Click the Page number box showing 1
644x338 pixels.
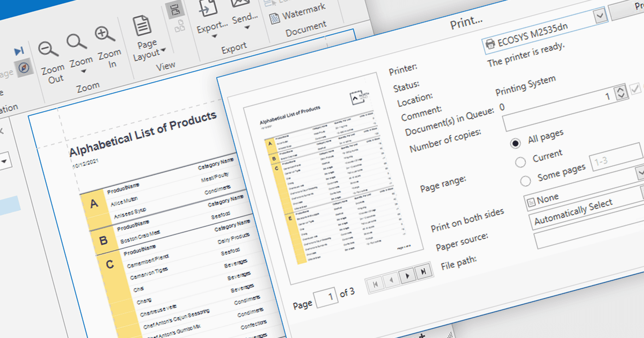327,297
